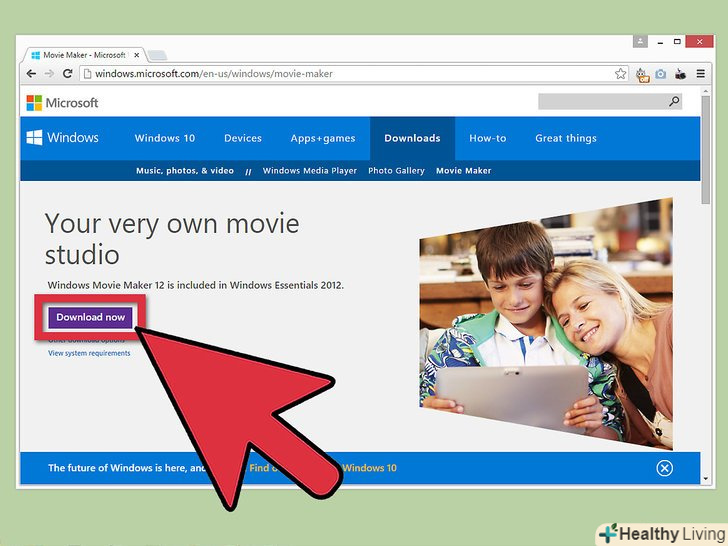Screen dimensions: 728x546
Task: Open the Windows 10 menu item
Action: point(165,138)
